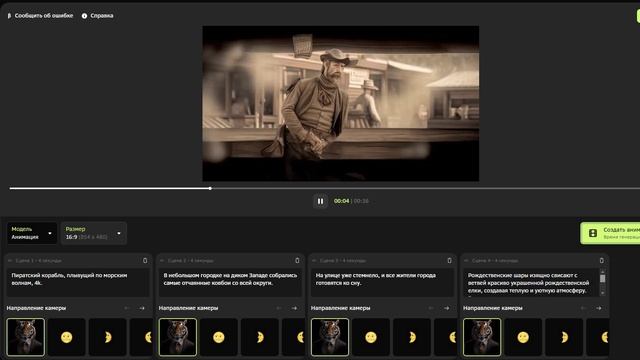Screen dimensions: 640x360
Task: Pause the video preview playback
Action: coord(320,201)
